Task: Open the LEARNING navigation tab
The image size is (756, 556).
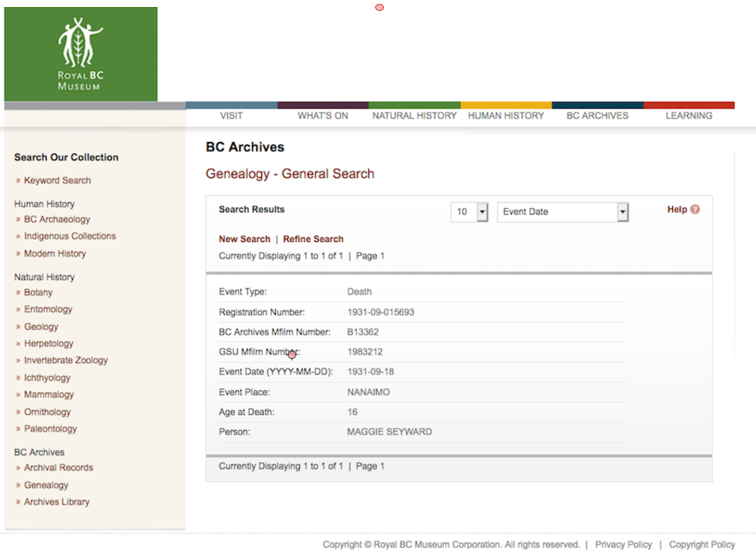Action: click(689, 116)
